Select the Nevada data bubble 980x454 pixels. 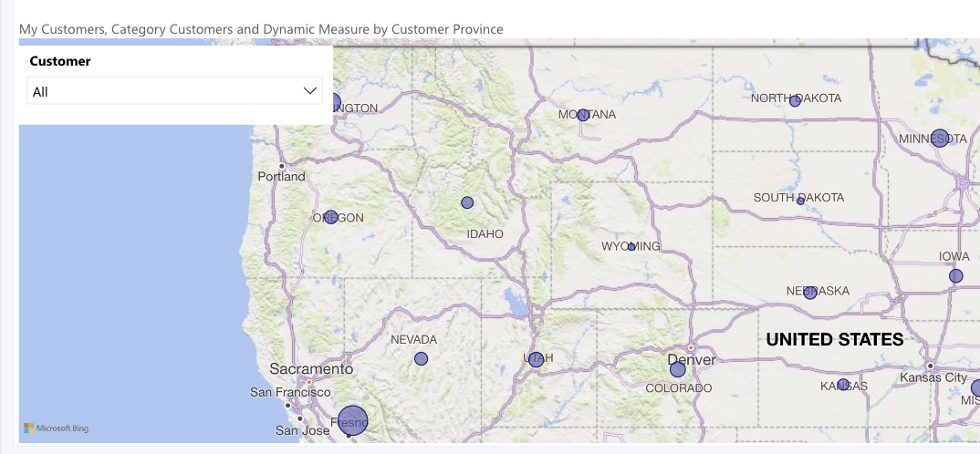422,358
